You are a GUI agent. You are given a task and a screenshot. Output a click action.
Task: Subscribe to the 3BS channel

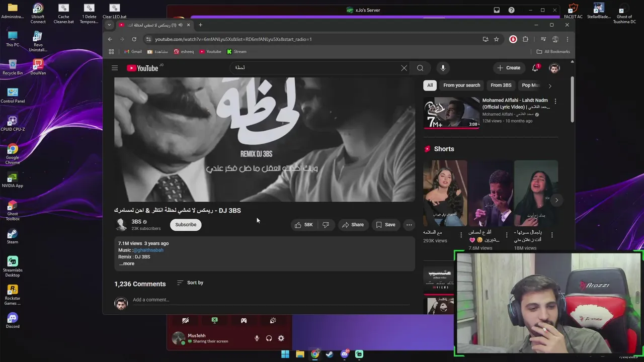[186, 225]
